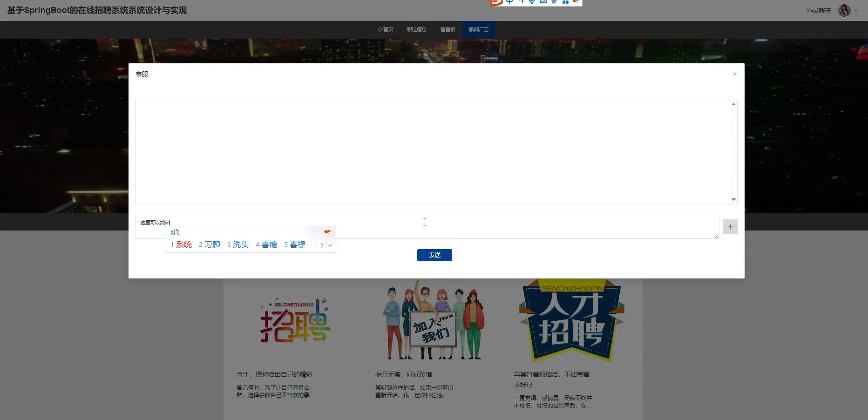Click the chat history scrollbar down arrow
The image size is (868, 420).
click(733, 199)
